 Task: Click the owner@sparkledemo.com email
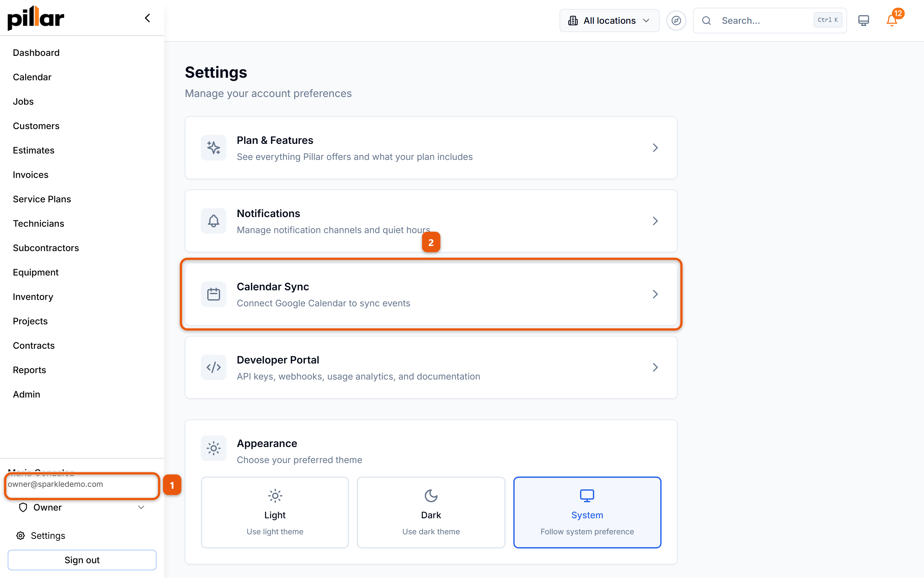pyautogui.click(x=56, y=484)
